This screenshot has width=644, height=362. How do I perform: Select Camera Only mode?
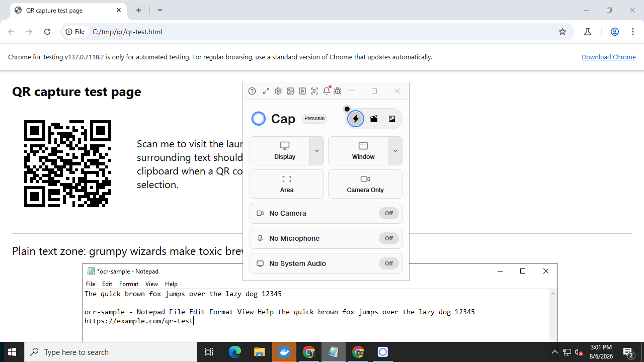[365, 184]
